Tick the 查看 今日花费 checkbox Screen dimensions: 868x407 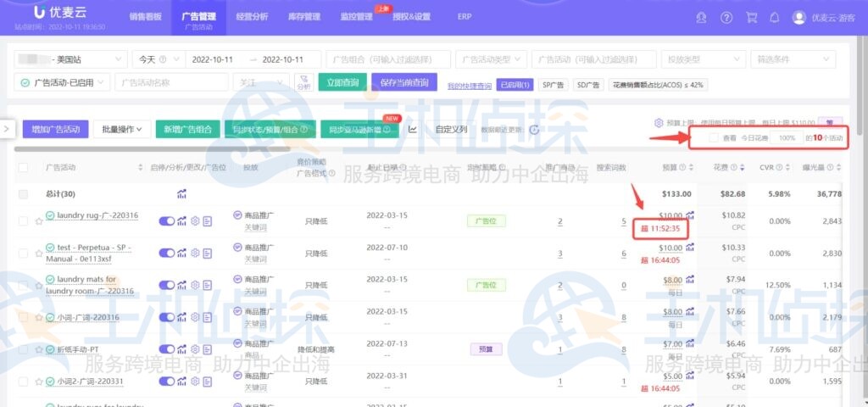[x=714, y=138]
